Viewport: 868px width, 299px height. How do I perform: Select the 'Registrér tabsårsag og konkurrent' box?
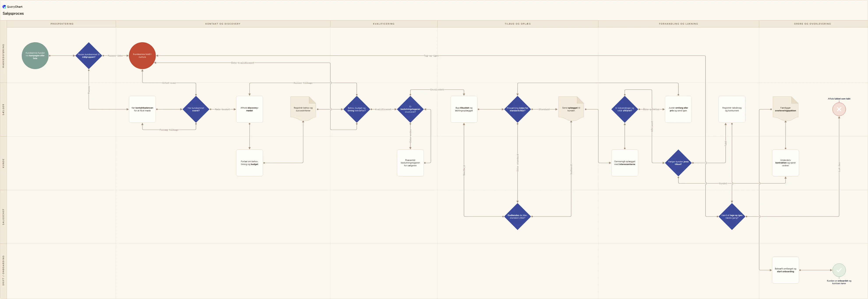[732, 109]
